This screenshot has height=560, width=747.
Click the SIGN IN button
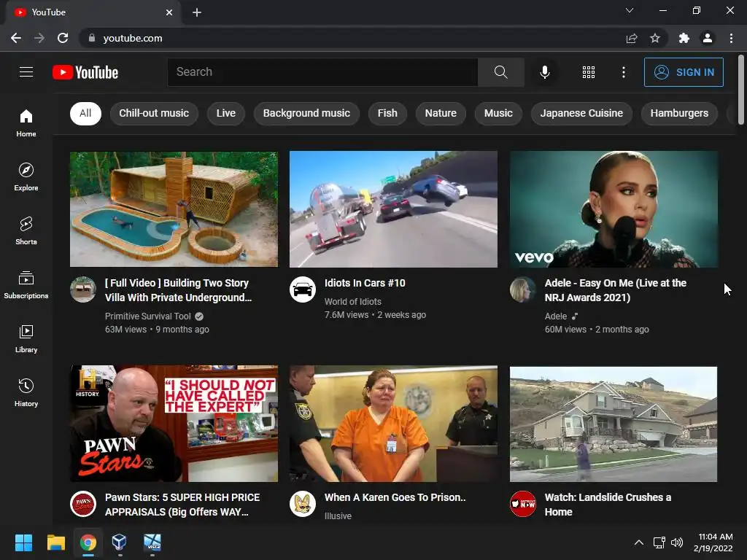(684, 72)
